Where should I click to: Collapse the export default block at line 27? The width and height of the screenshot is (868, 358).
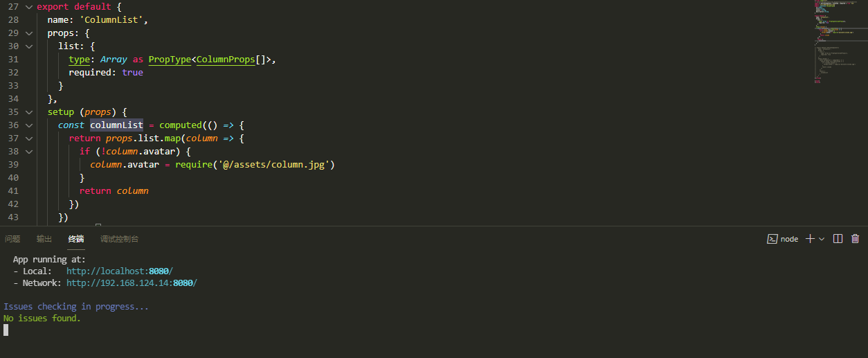click(x=28, y=6)
